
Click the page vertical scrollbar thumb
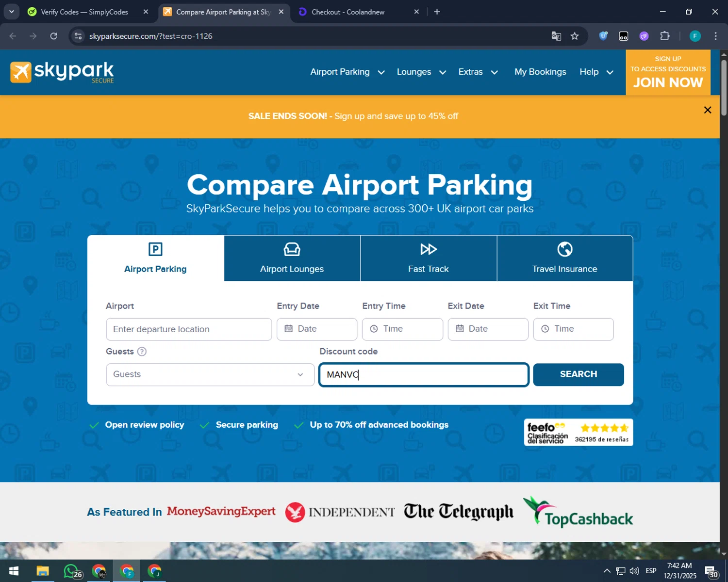pos(724,87)
